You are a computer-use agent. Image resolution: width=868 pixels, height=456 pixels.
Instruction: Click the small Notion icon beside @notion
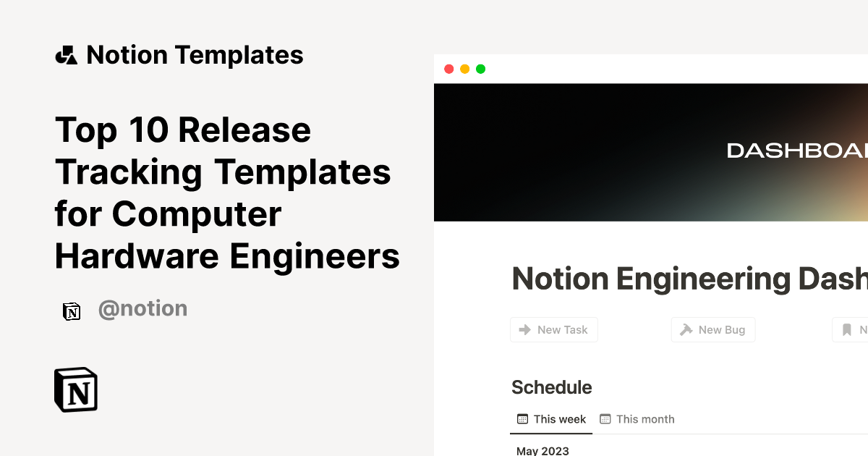pos(72,311)
